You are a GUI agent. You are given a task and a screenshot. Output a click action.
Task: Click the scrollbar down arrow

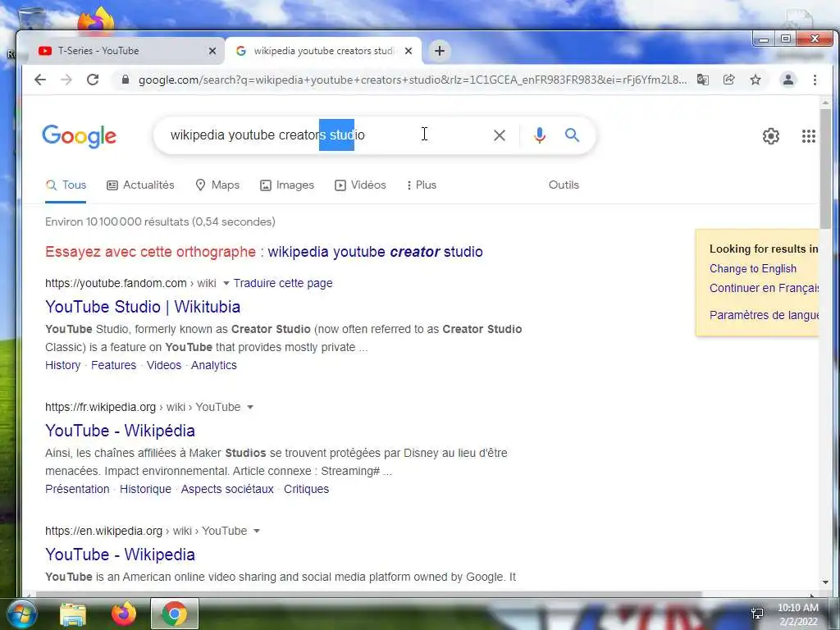point(825,582)
